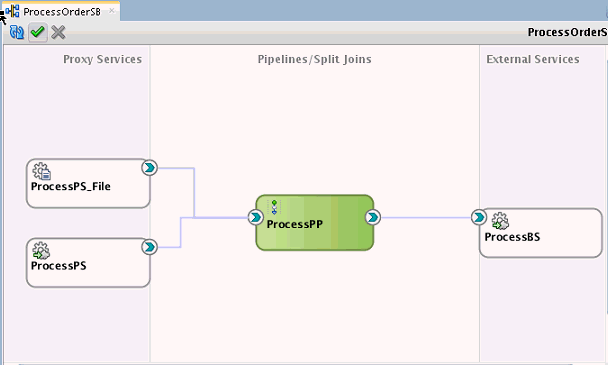
Task: Select the ProcessPS proxy service node
Action: (x=88, y=263)
